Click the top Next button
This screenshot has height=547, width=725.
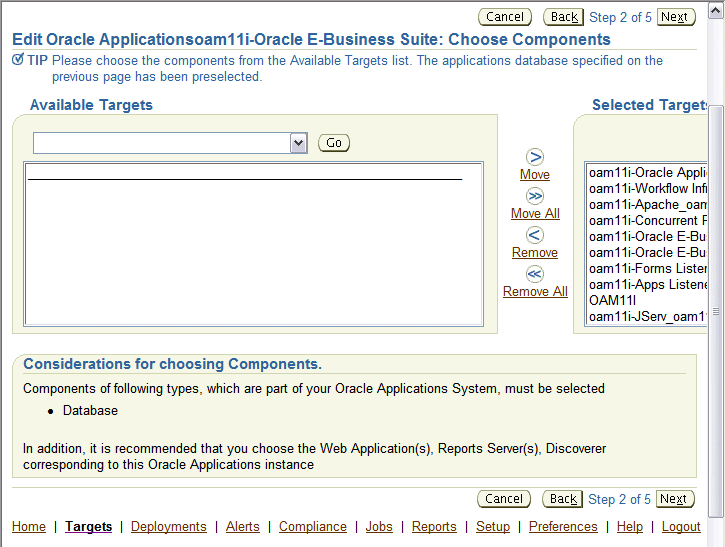point(676,17)
